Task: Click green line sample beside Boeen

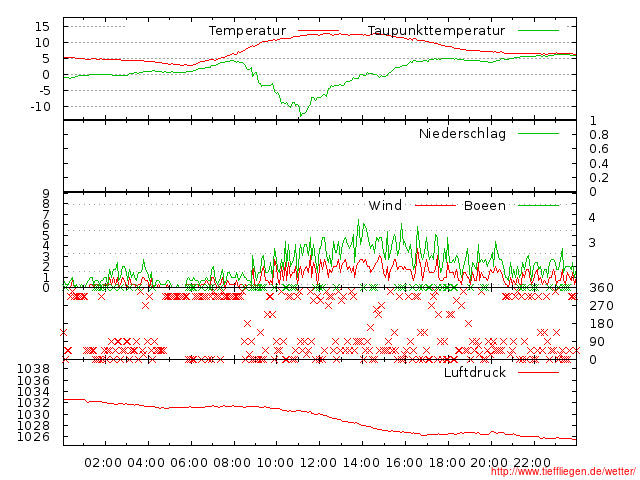Action: pyautogui.click(x=538, y=205)
